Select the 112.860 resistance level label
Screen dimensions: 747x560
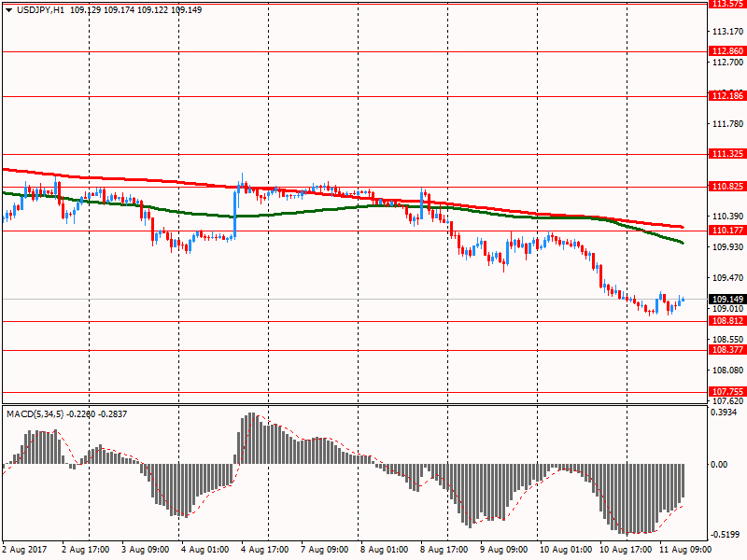[x=727, y=51]
